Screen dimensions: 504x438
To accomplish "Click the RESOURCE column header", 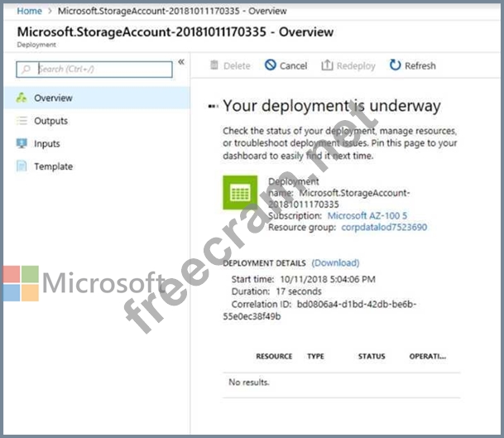I will [274, 356].
